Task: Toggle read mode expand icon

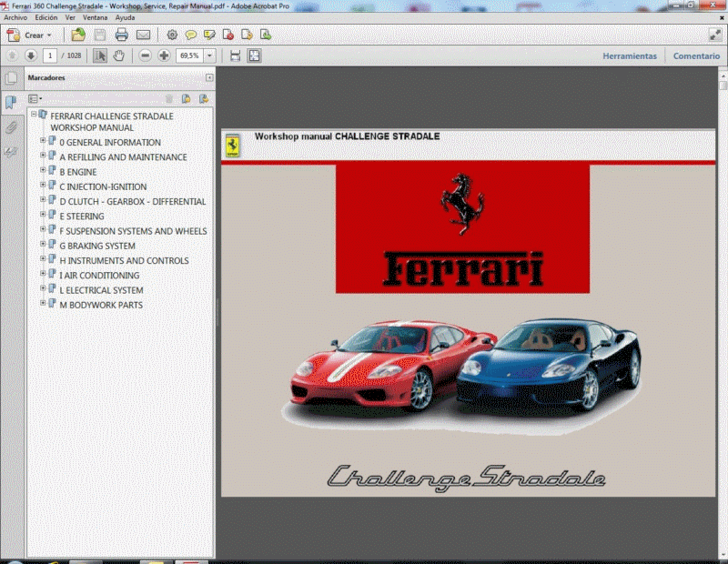Action: click(715, 35)
